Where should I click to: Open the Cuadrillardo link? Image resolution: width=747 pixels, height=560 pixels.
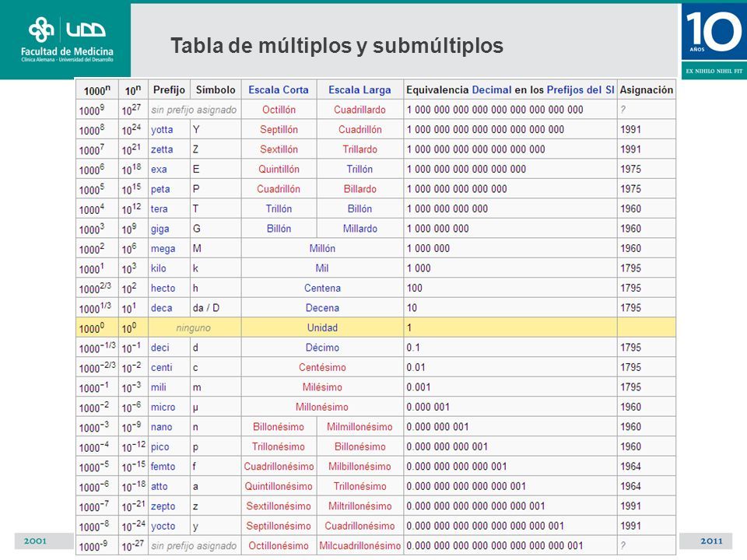pos(359,110)
